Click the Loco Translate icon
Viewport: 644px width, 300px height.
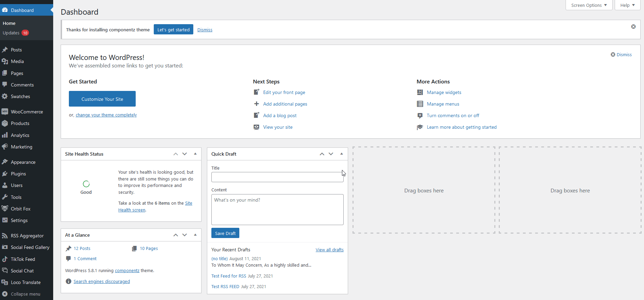(5, 282)
